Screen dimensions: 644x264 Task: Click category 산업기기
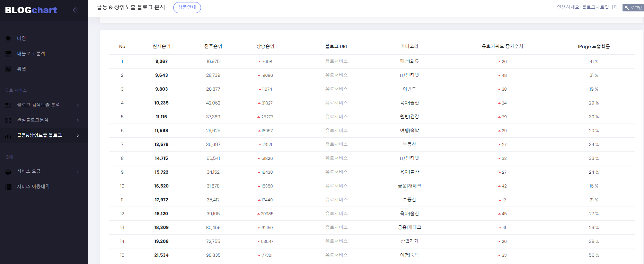tap(409, 241)
